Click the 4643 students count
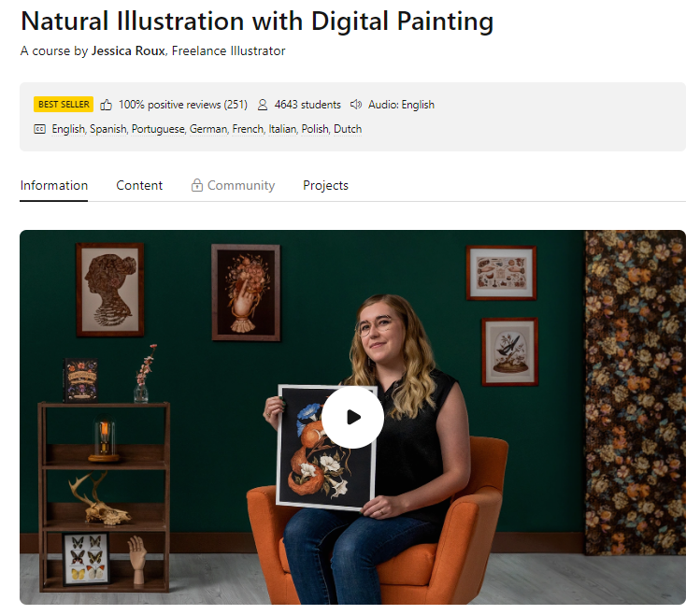This screenshot has height=615, width=700. pyautogui.click(x=307, y=105)
